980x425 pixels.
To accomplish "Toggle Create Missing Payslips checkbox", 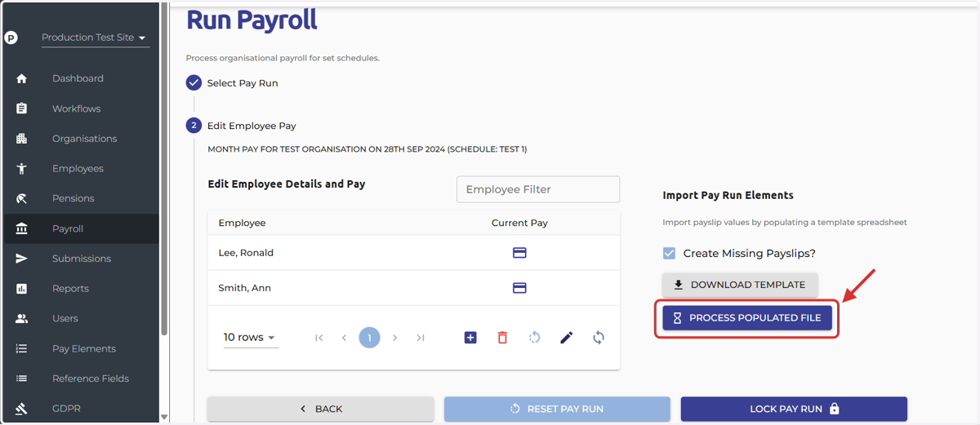I will point(669,254).
